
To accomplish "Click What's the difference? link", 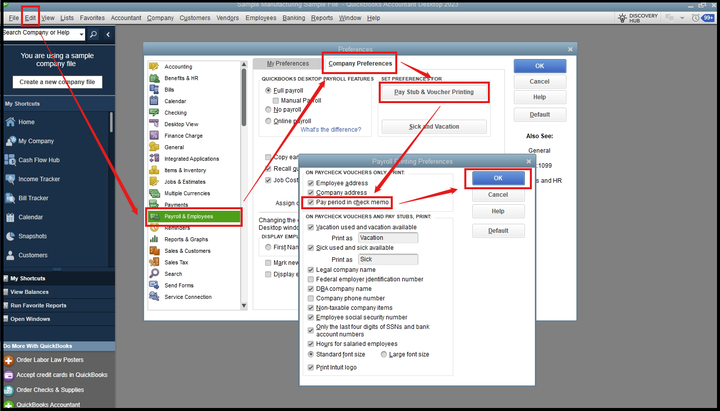I will [331, 130].
